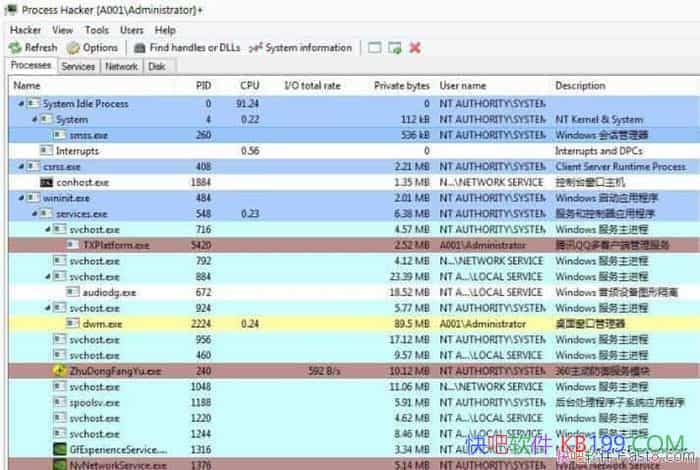The image size is (700, 470).
Task: Collapse the System process node
Action: click(x=34, y=119)
